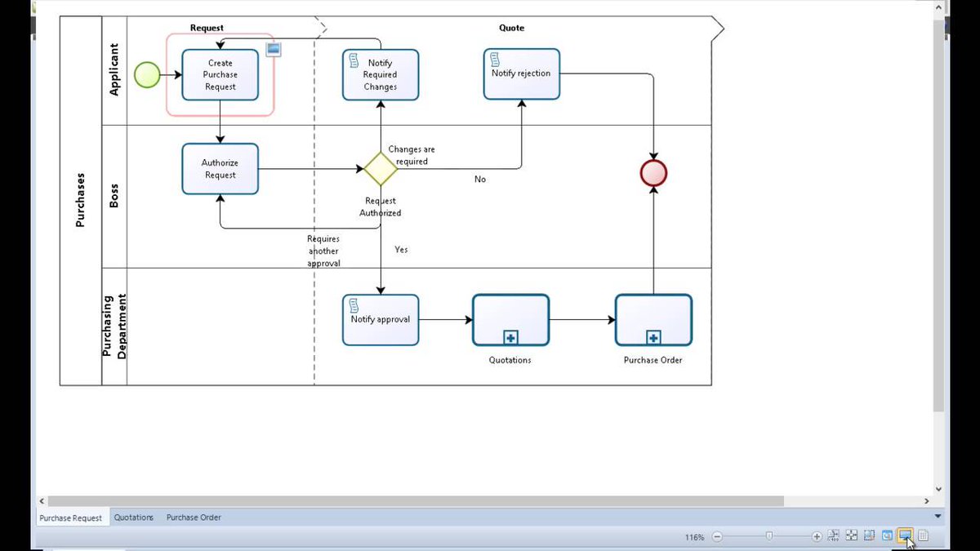Toggle the highlighted presentation view icon
Viewport: 980px width, 551px height.
pos(905,535)
